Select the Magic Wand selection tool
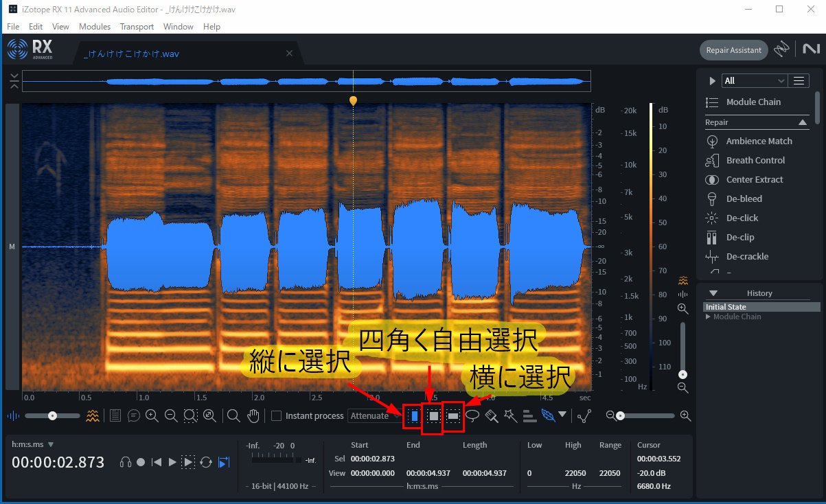The width and height of the screenshot is (826, 504). point(509,415)
